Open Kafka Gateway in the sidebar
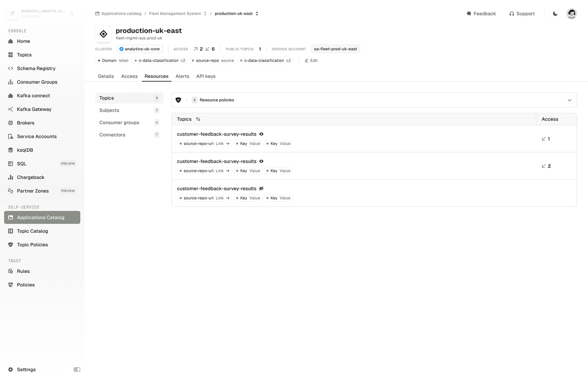 34,109
